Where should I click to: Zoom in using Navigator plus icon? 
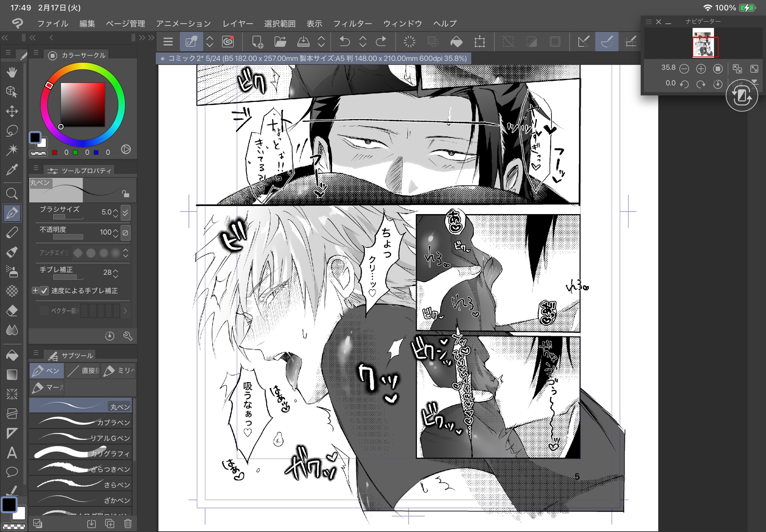(701, 69)
